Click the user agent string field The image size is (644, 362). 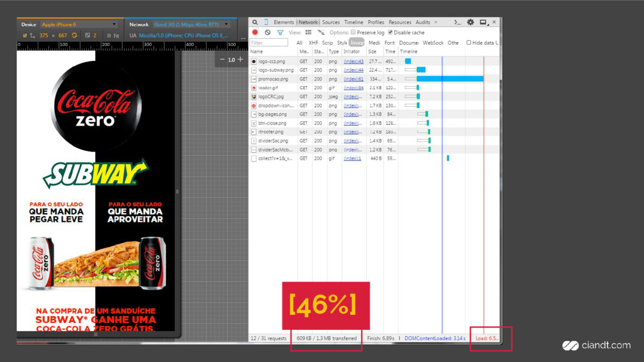point(184,36)
